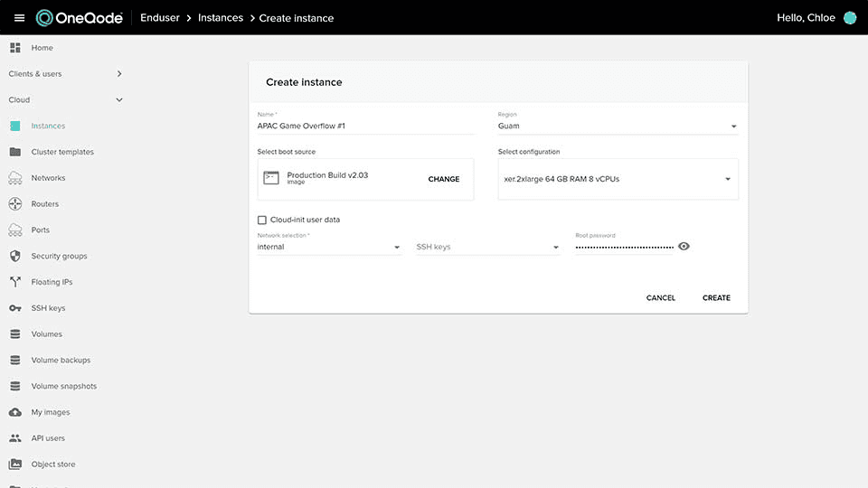Expand Clients & users sidebar section
Screen dimensions: 868x488
118,74
